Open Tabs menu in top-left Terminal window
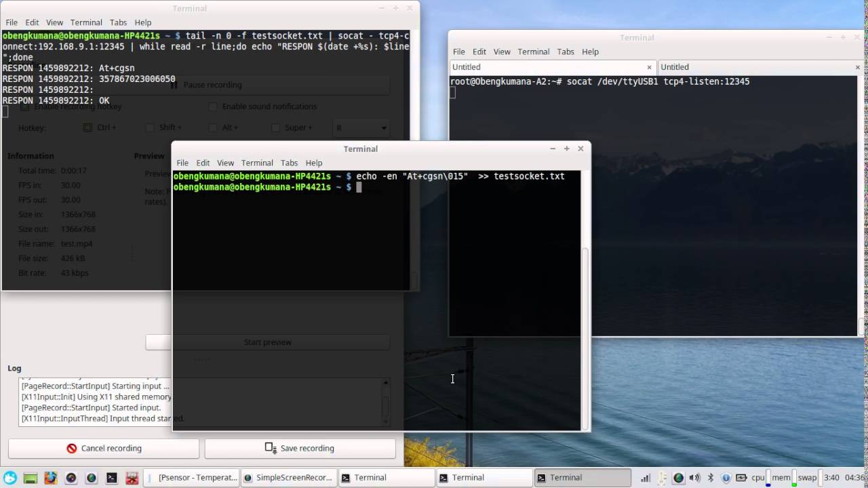The height and width of the screenshot is (488, 868). click(x=118, y=22)
